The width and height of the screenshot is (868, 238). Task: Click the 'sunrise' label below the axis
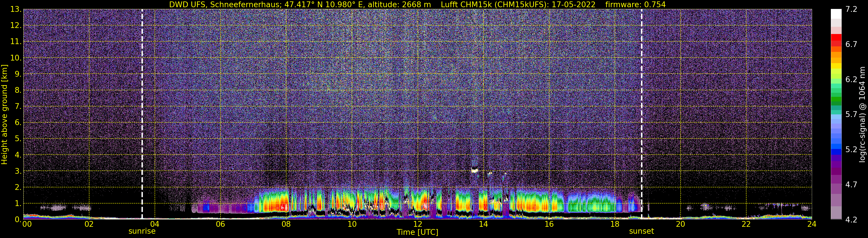coord(142,231)
